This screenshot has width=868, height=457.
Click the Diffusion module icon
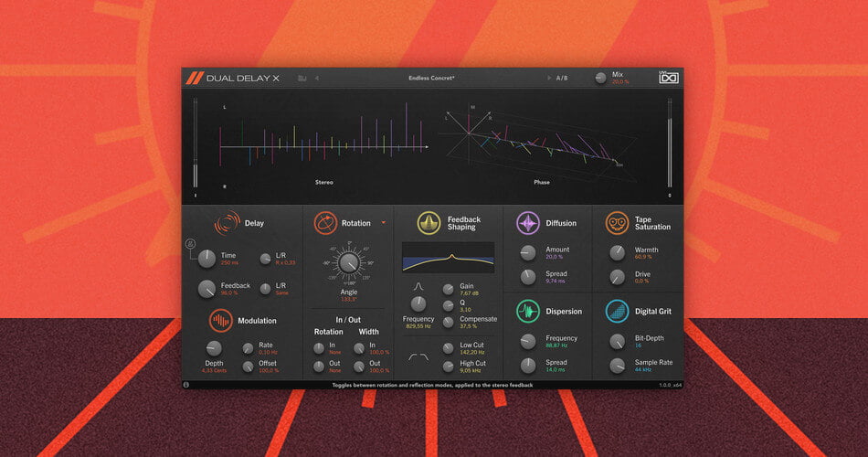point(528,223)
